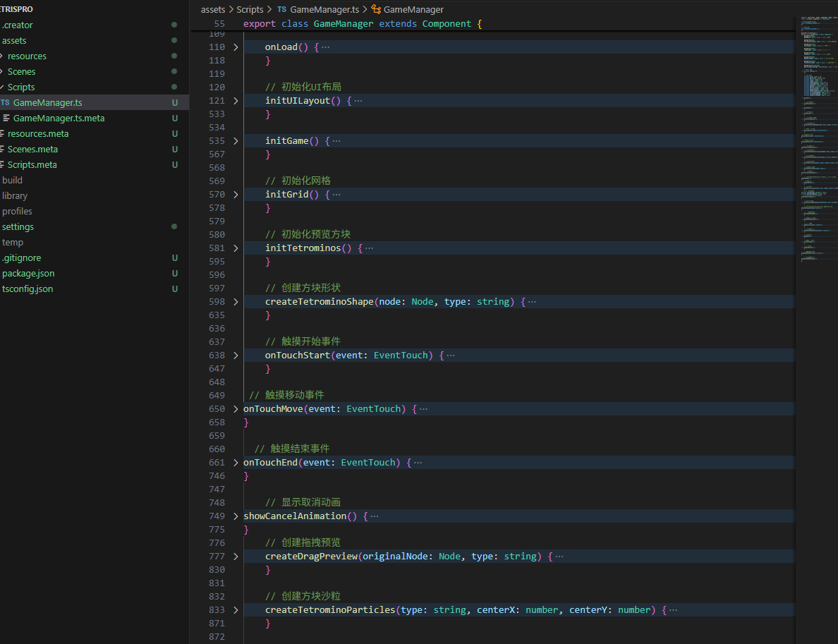Select the Scripts breadcrumb segment
This screenshot has height=644, width=838.
pos(250,10)
